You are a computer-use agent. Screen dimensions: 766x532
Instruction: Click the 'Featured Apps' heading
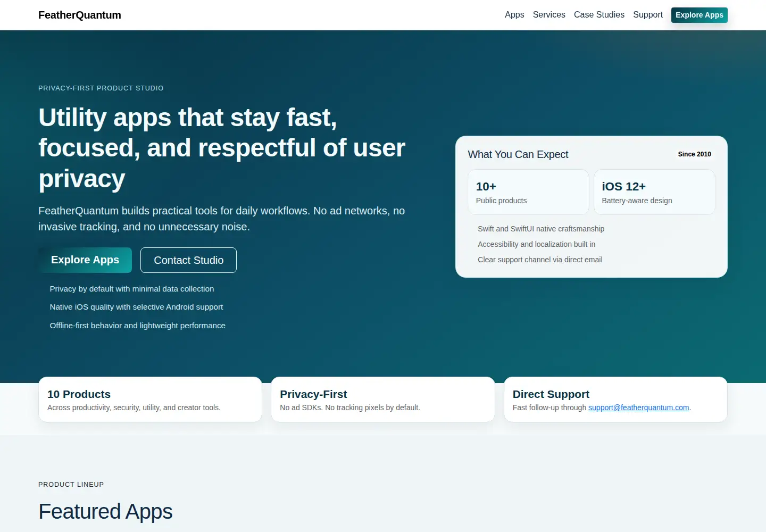click(105, 512)
